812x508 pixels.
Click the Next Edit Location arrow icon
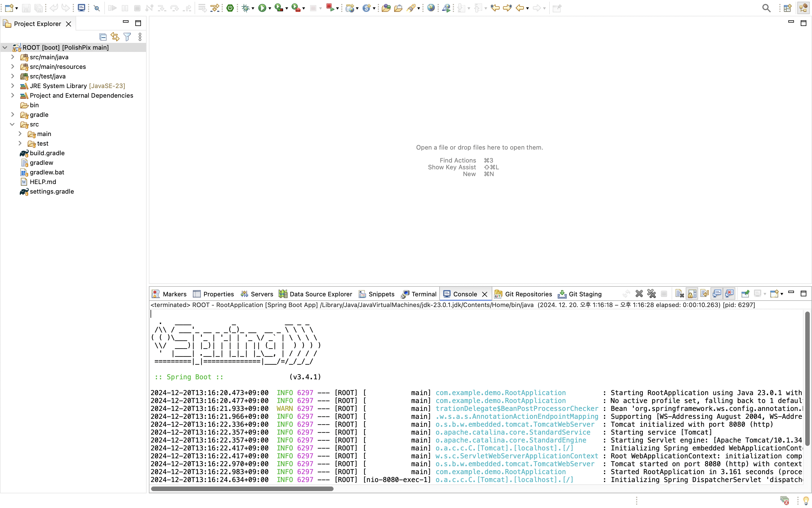pyautogui.click(x=507, y=8)
